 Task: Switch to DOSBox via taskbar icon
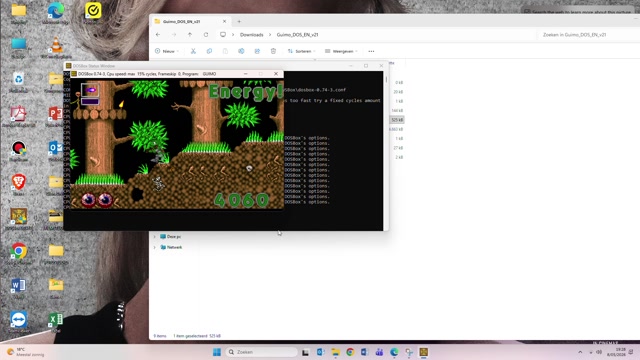[424, 352]
